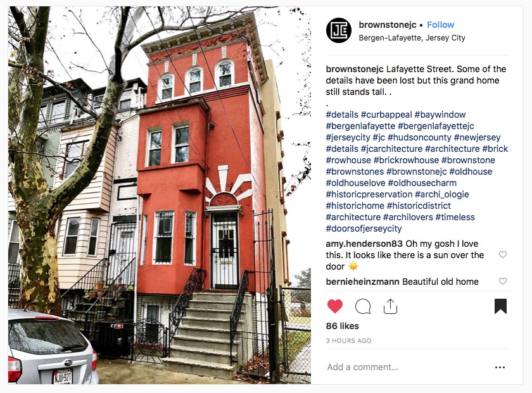Visit amy.henderson83's profile
Screen dimensions: 532x393
[x=364, y=244]
